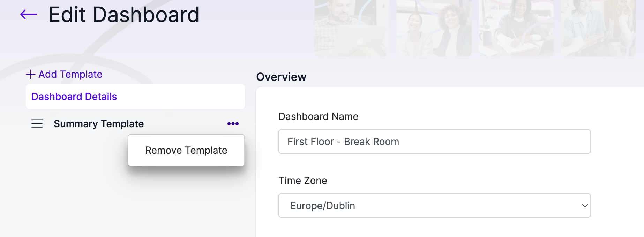Click the Time Zone label

[x=302, y=181]
